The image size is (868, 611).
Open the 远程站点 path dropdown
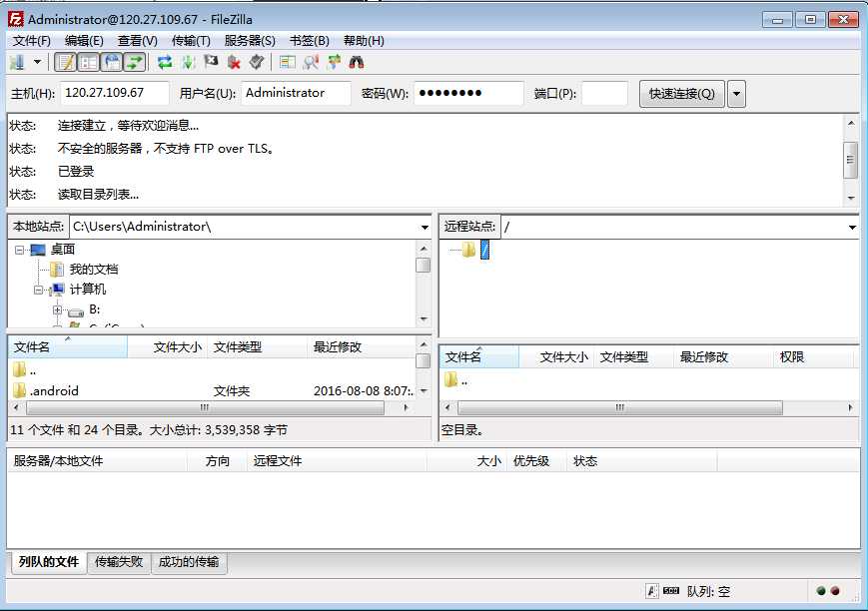click(x=852, y=227)
